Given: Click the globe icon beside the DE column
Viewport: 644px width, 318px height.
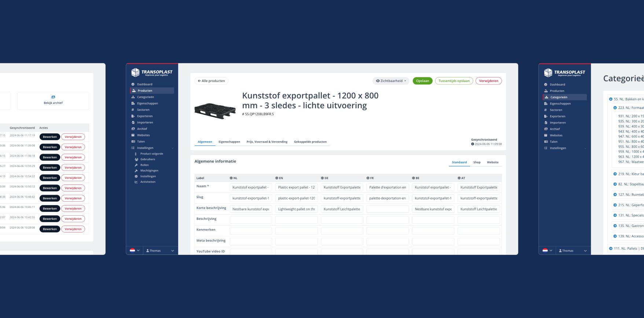Looking at the screenshot, I should (x=322, y=178).
